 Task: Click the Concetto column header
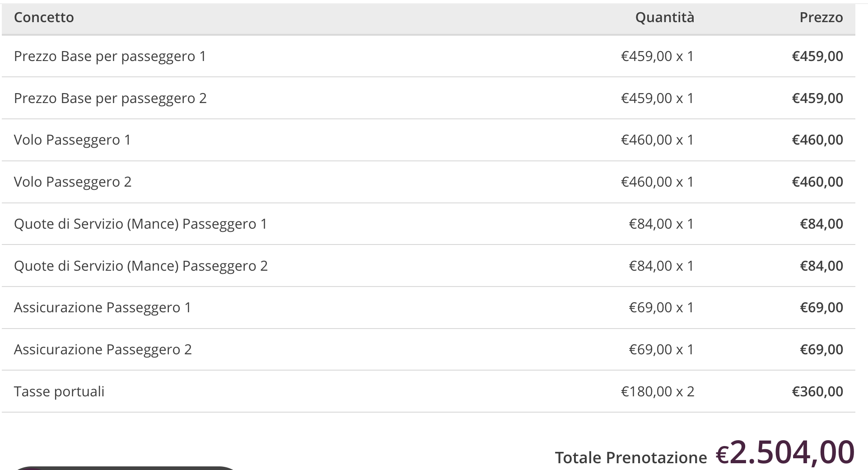coord(44,18)
